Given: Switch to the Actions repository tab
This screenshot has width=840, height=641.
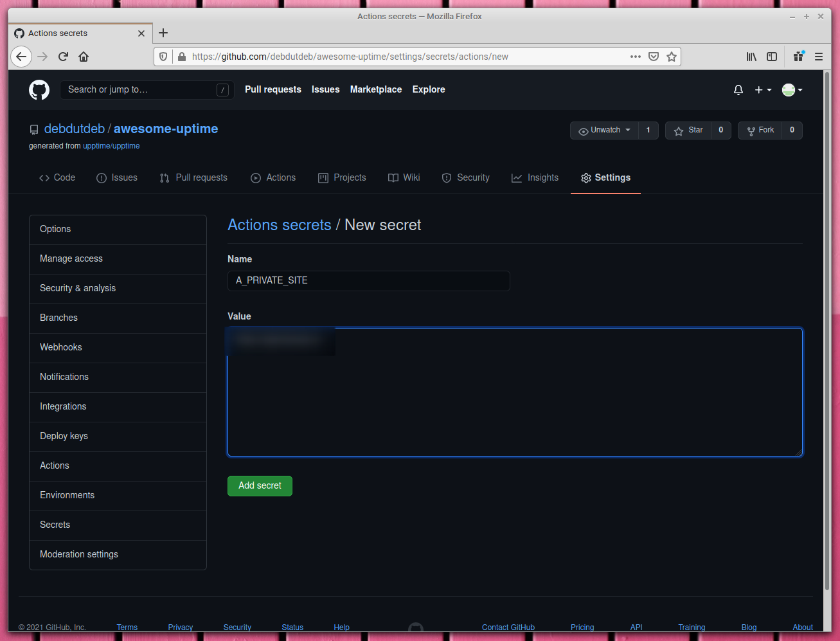Looking at the screenshot, I should click(x=273, y=178).
